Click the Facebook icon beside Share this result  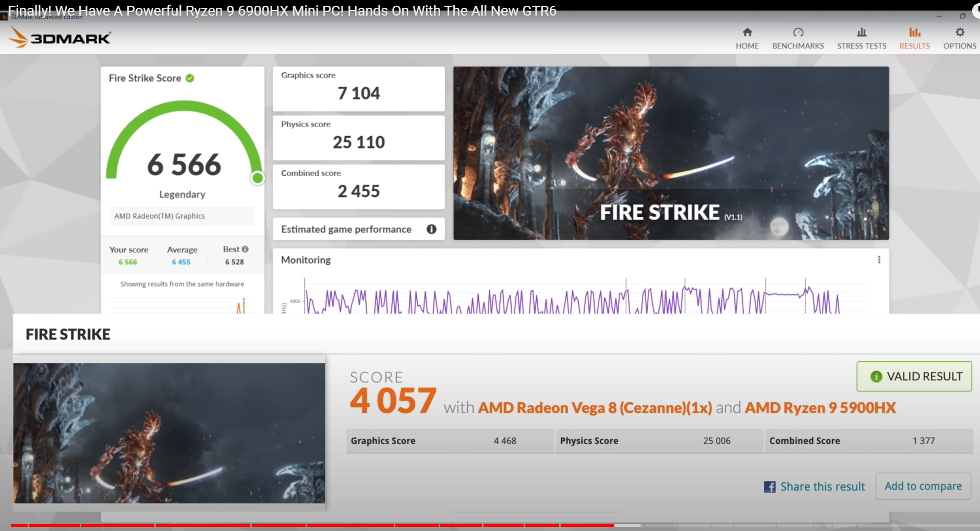point(769,487)
